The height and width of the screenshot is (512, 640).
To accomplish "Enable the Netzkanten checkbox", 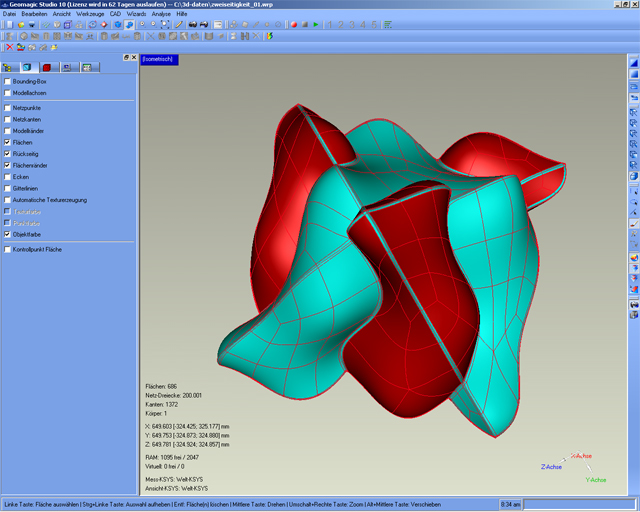I will tap(7, 119).
